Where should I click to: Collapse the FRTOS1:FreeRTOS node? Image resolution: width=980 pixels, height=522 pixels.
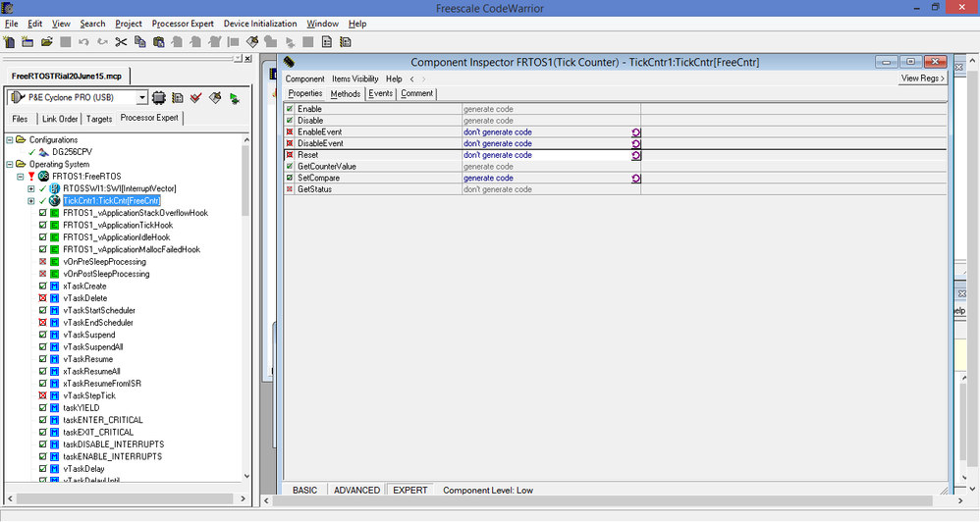[21, 176]
